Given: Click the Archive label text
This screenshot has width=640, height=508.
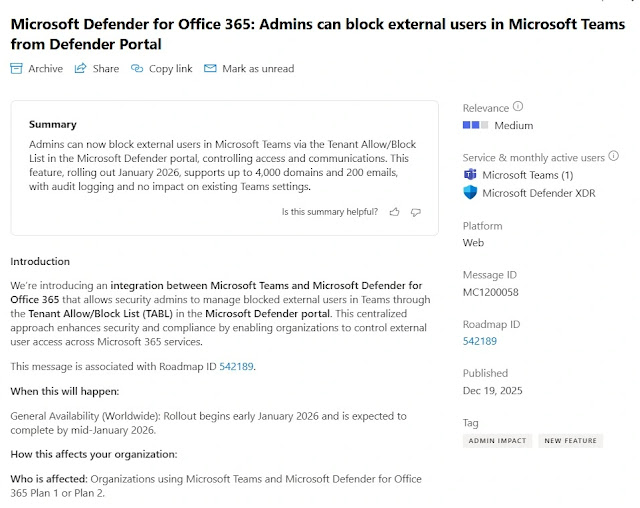Looking at the screenshot, I should coord(46,69).
